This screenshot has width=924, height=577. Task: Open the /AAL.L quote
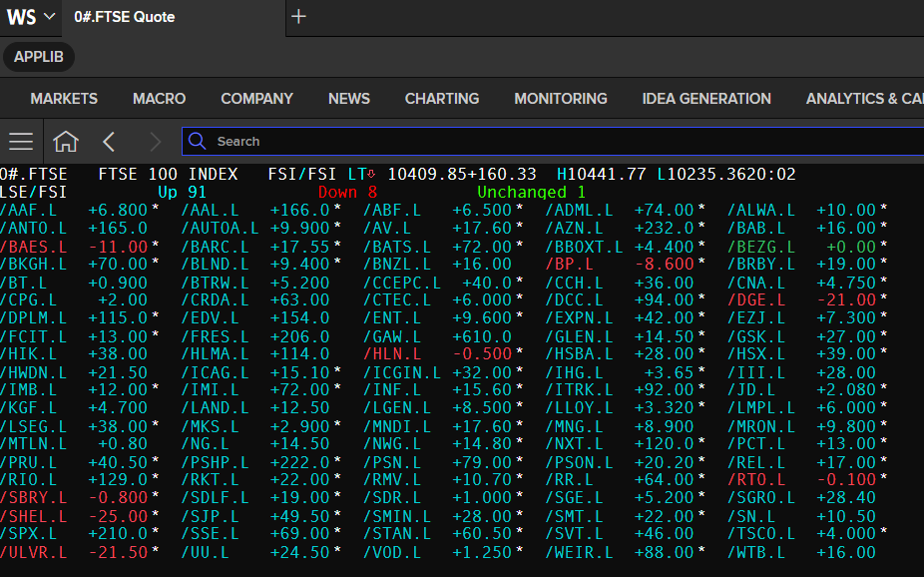click(x=211, y=211)
